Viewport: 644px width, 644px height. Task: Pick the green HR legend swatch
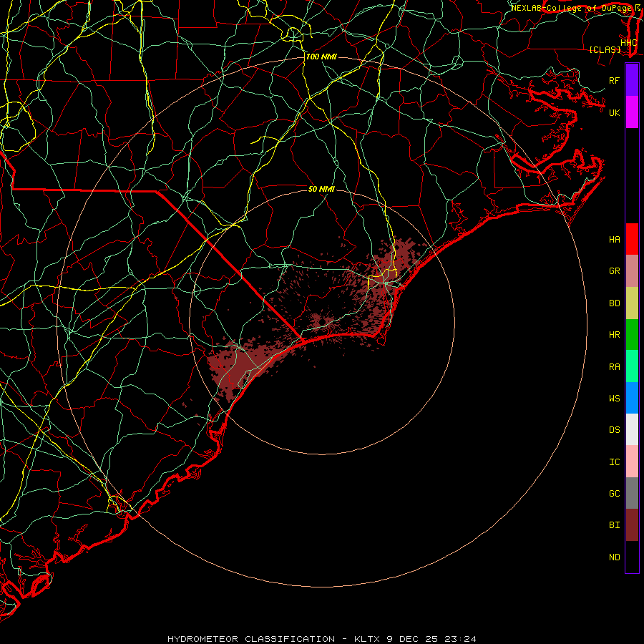pyautogui.click(x=632, y=335)
